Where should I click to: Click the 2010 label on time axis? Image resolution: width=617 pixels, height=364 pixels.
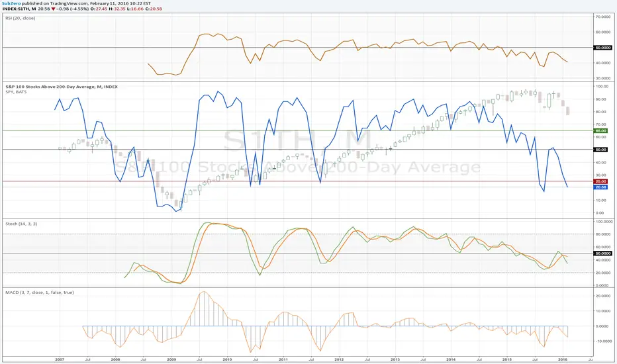point(228,359)
